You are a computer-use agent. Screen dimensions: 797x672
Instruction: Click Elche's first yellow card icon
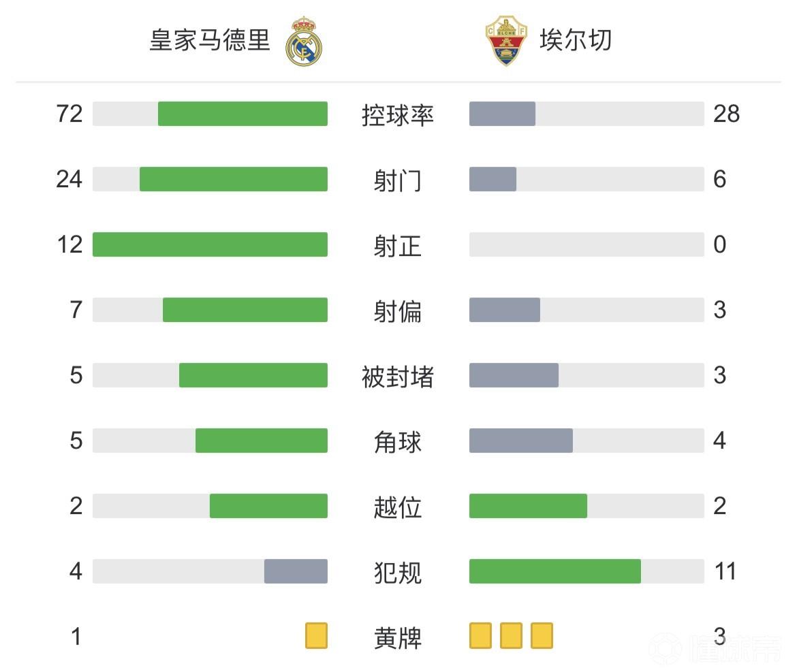pyautogui.click(x=480, y=636)
